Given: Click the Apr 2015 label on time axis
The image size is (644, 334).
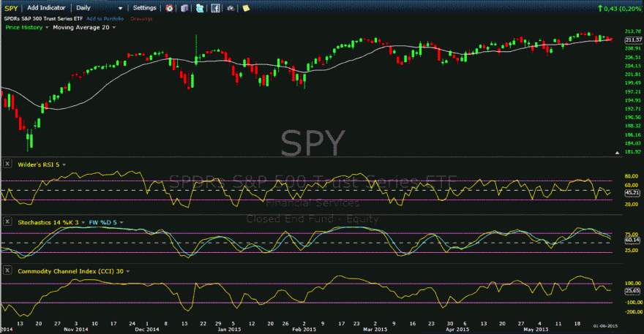Looking at the screenshot, I should coord(457,329).
